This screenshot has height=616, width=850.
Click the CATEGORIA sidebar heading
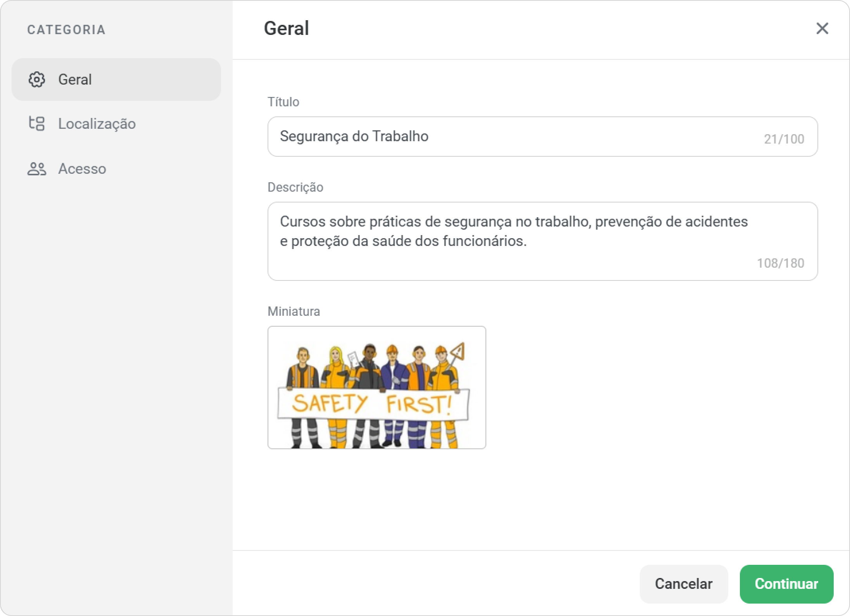66,30
